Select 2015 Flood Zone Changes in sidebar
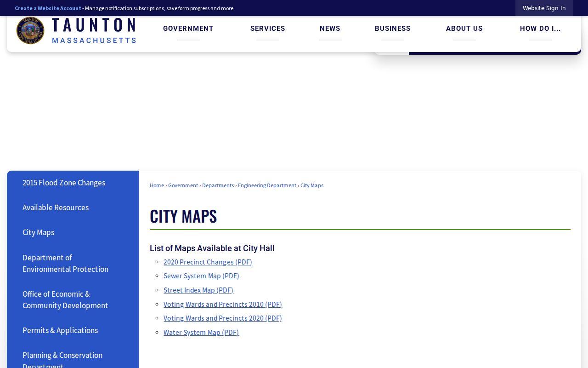The image size is (588, 368). [64, 183]
